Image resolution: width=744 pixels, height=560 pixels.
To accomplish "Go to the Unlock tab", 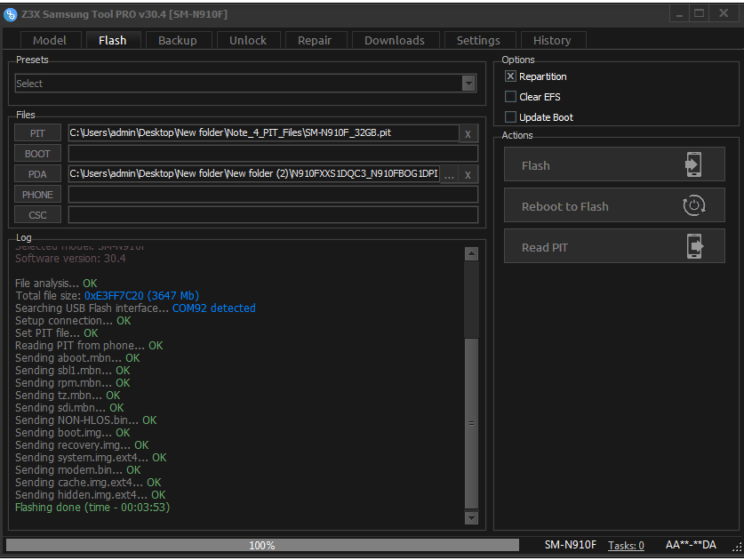I will coord(248,40).
